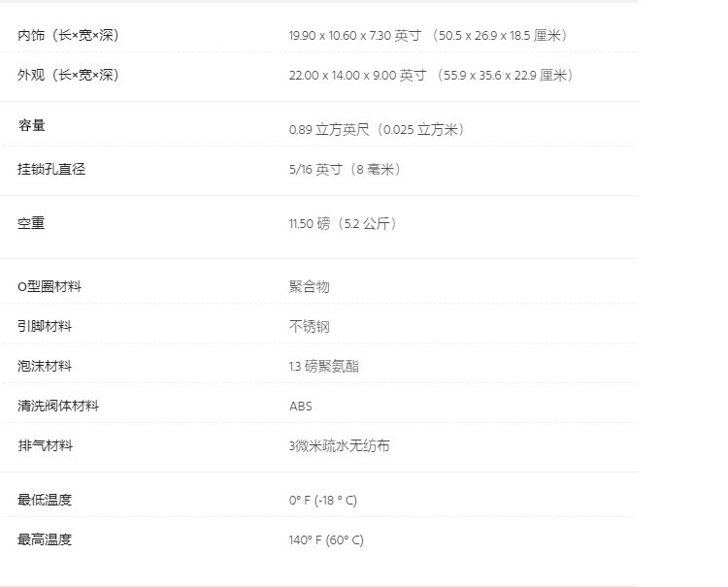The image size is (728, 587).
Task: Select the 11.50 磅 empty weight value
Action: coord(344,224)
